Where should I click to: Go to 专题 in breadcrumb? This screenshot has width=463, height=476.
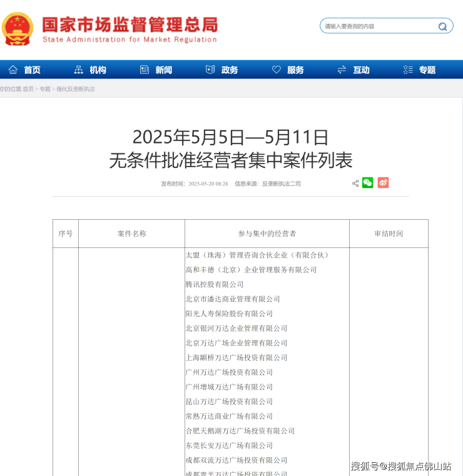tap(45, 89)
